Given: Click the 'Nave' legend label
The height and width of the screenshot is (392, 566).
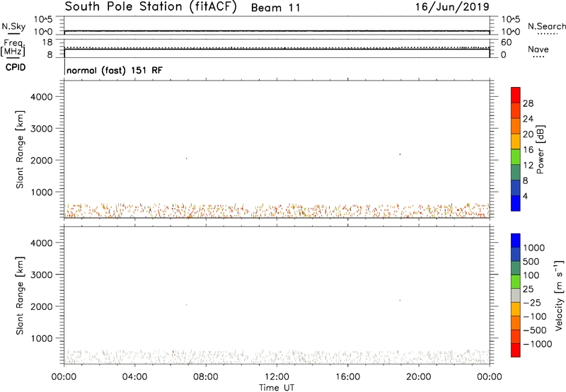Looking at the screenshot, I should [x=538, y=49].
